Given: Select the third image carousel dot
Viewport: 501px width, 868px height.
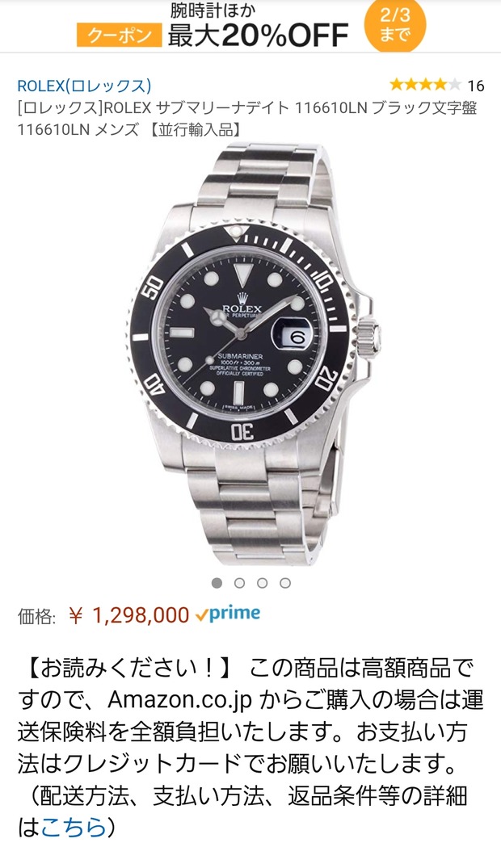Looking at the screenshot, I should pyautogui.click(x=262, y=583).
